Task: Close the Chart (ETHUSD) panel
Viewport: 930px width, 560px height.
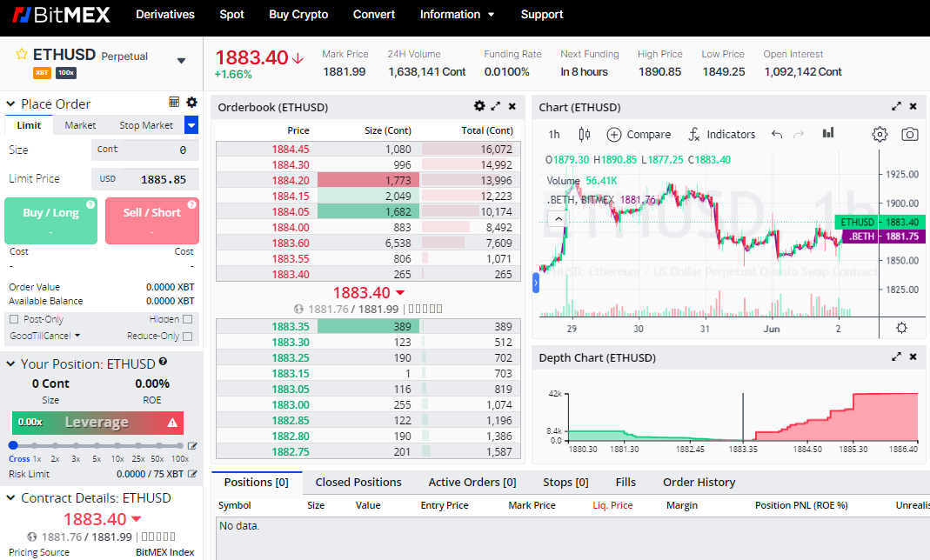Action: tap(913, 106)
